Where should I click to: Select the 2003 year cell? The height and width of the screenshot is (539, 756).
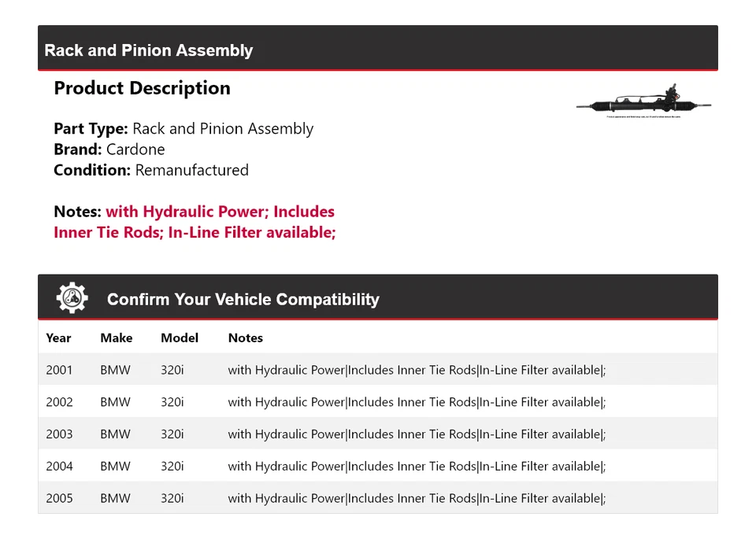[59, 434]
